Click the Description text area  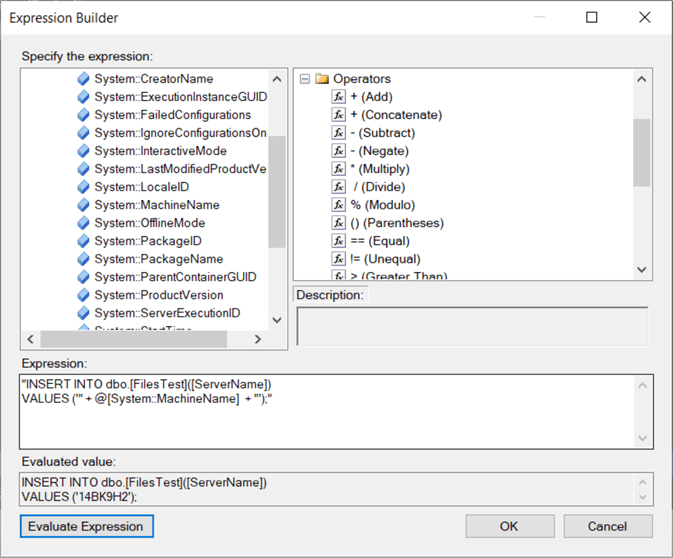point(473,326)
